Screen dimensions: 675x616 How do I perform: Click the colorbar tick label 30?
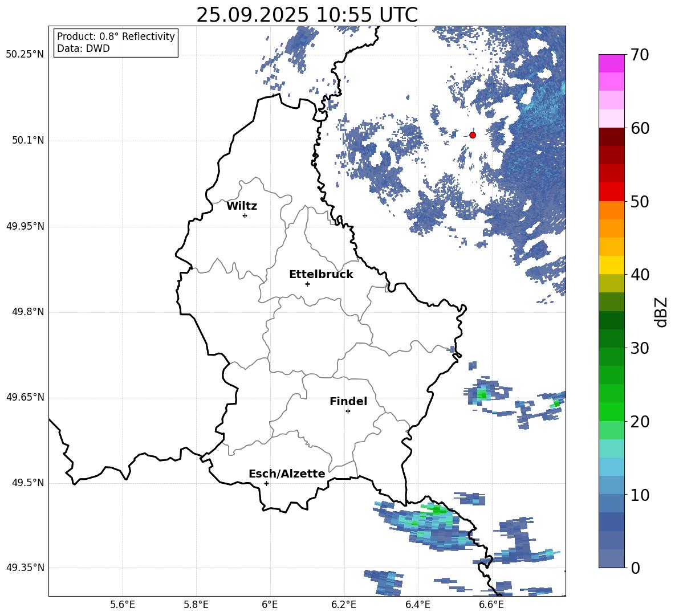click(640, 348)
